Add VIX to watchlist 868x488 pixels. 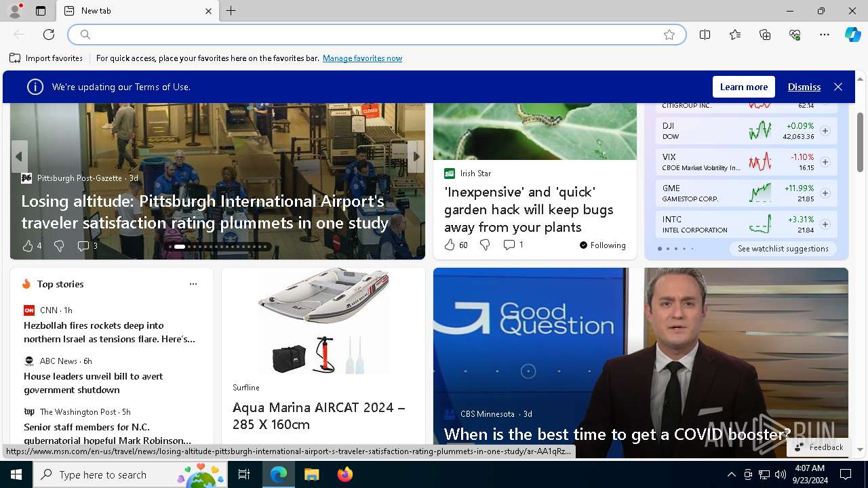pyautogui.click(x=825, y=162)
